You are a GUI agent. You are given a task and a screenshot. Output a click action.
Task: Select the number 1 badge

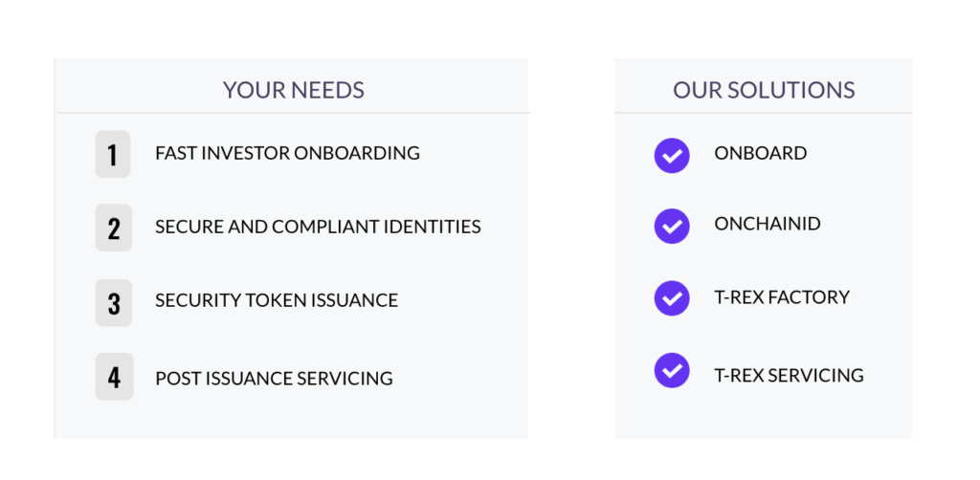click(113, 154)
